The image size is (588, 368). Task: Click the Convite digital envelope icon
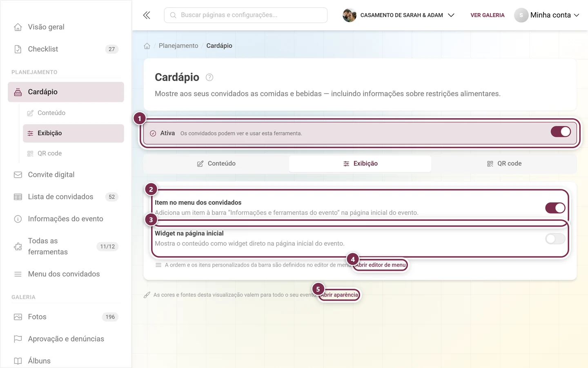[18, 175]
